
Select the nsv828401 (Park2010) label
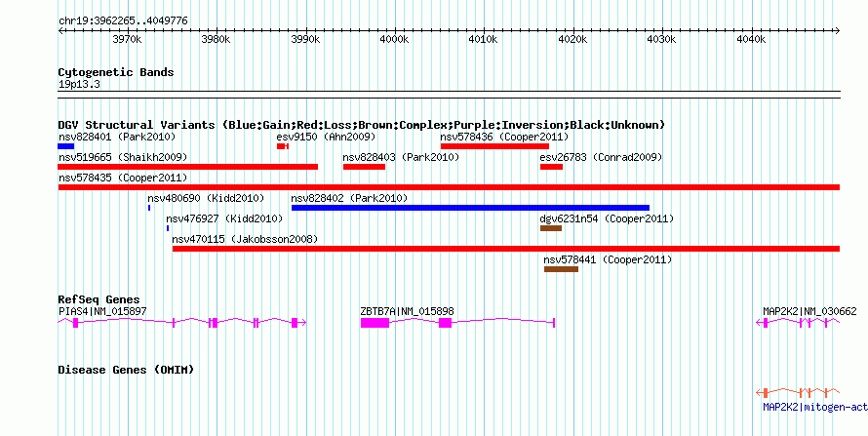click(x=117, y=137)
